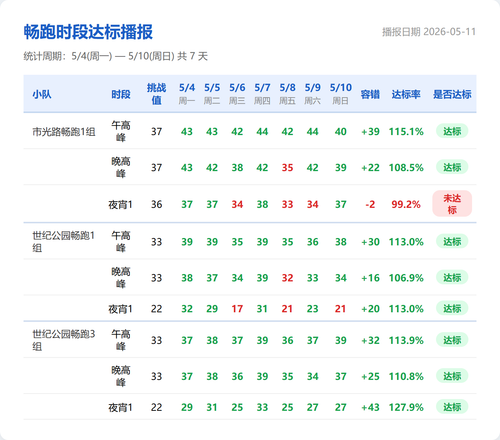Image resolution: width=500 pixels, height=440 pixels.
Task: Click the 小队 column header
Action: [x=42, y=94]
